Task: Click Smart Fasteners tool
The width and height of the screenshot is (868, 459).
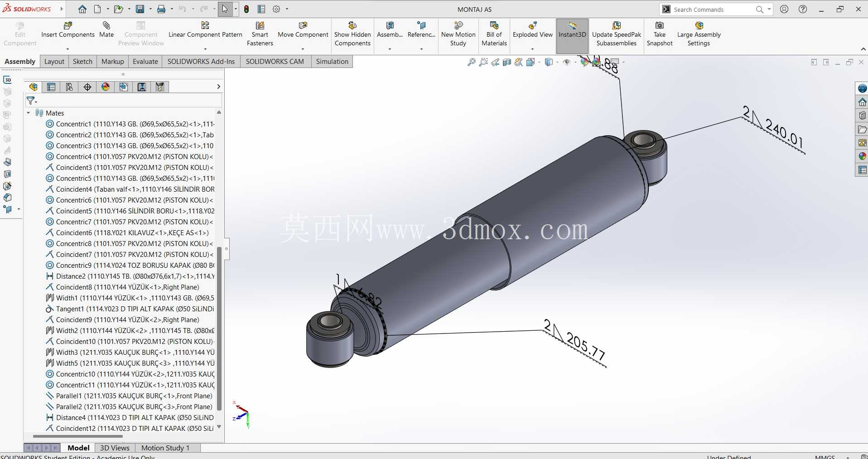Action: coord(260,34)
